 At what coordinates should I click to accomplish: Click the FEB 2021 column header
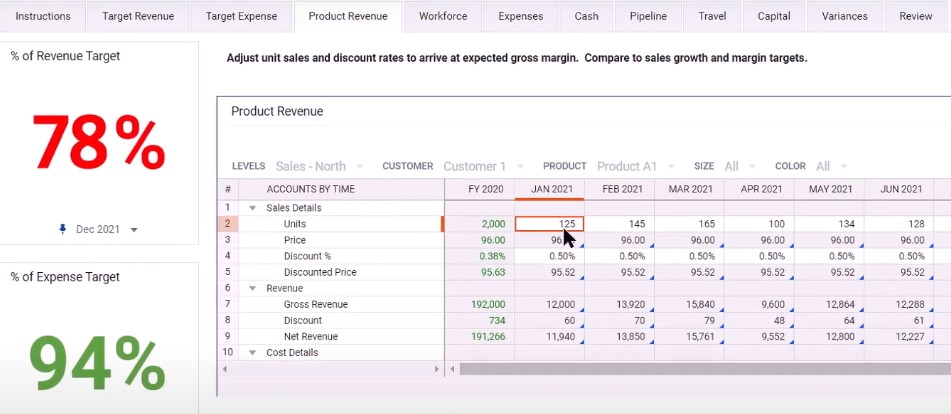(x=619, y=189)
